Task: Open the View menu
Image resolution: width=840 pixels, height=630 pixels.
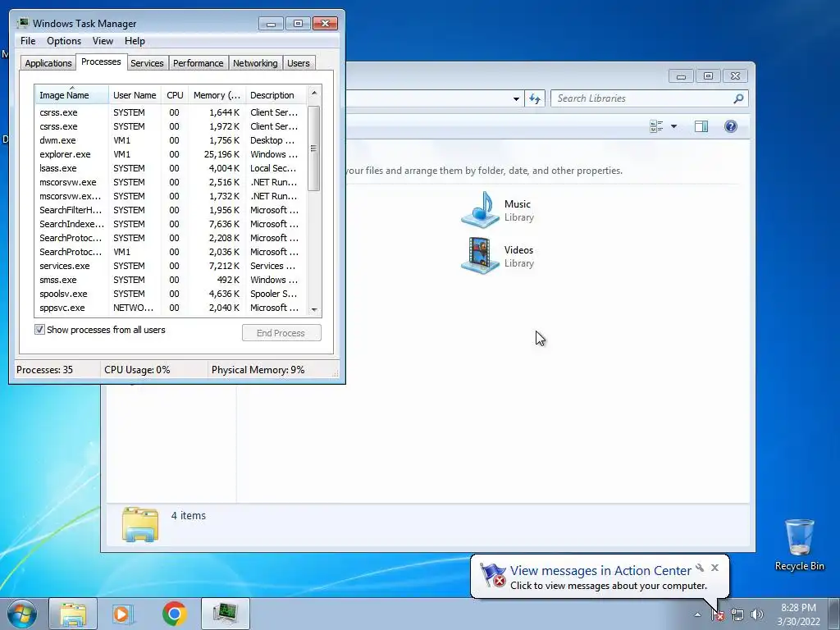Action: (103, 41)
